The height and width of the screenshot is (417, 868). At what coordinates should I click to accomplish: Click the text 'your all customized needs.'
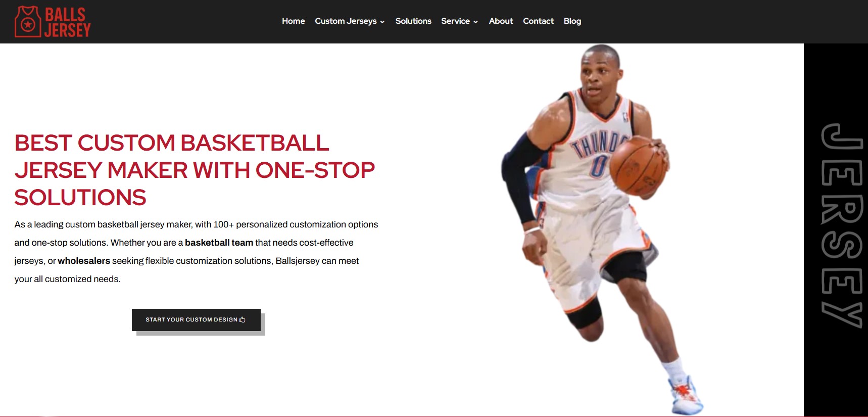[67, 279]
